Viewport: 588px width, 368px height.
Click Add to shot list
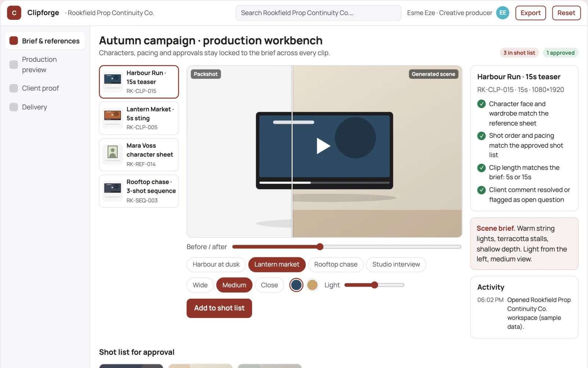[x=219, y=308]
